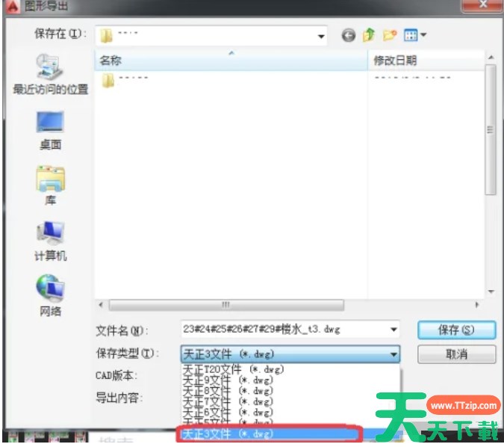504x447 pixels.
Task: Click the scroll right arrow
Action: (477, 305)
